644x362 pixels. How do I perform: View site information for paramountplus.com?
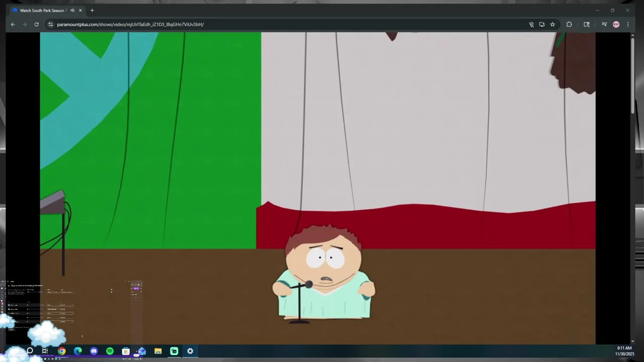50,24
